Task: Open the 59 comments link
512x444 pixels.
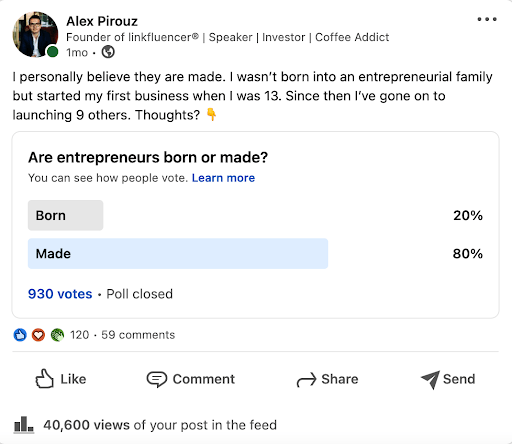Action: pyautogui.click(x=138, y=335)
